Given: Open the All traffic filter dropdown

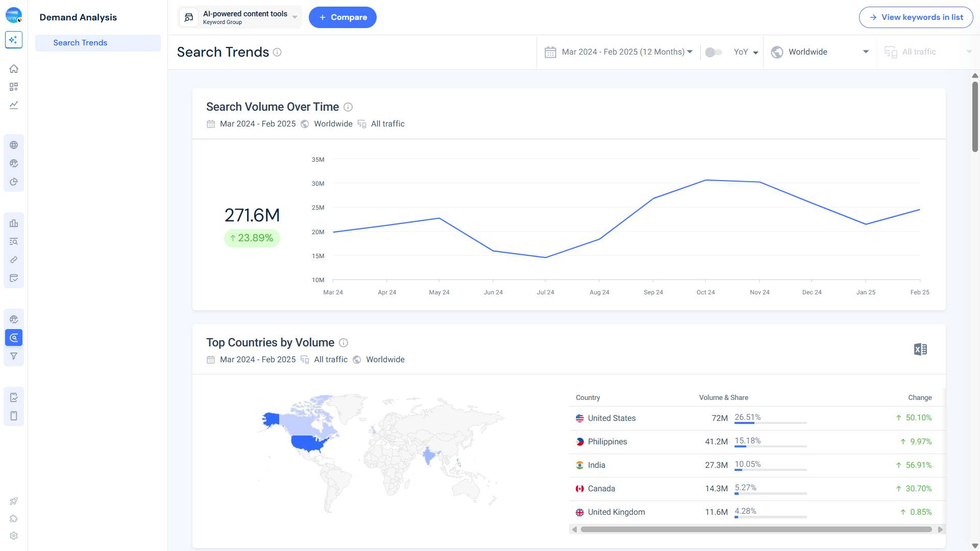Looking at the screenshot, I should point(929,52).
